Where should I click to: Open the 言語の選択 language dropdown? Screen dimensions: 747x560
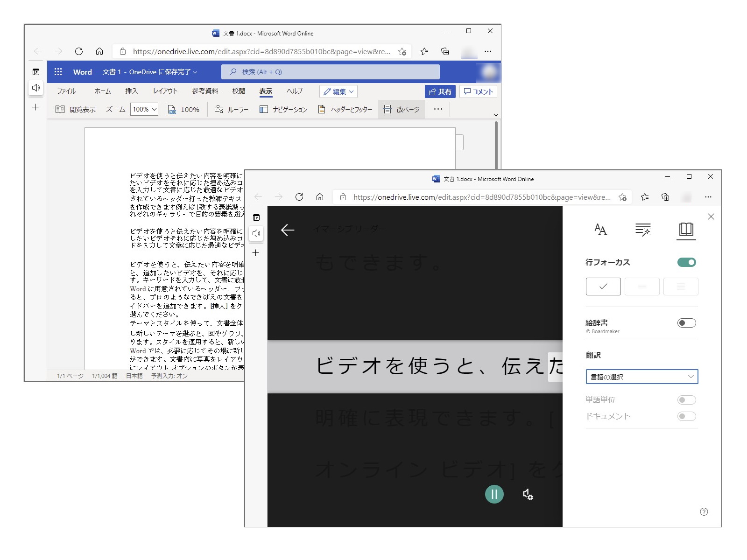pyautogui.click(x=641, y=377)
